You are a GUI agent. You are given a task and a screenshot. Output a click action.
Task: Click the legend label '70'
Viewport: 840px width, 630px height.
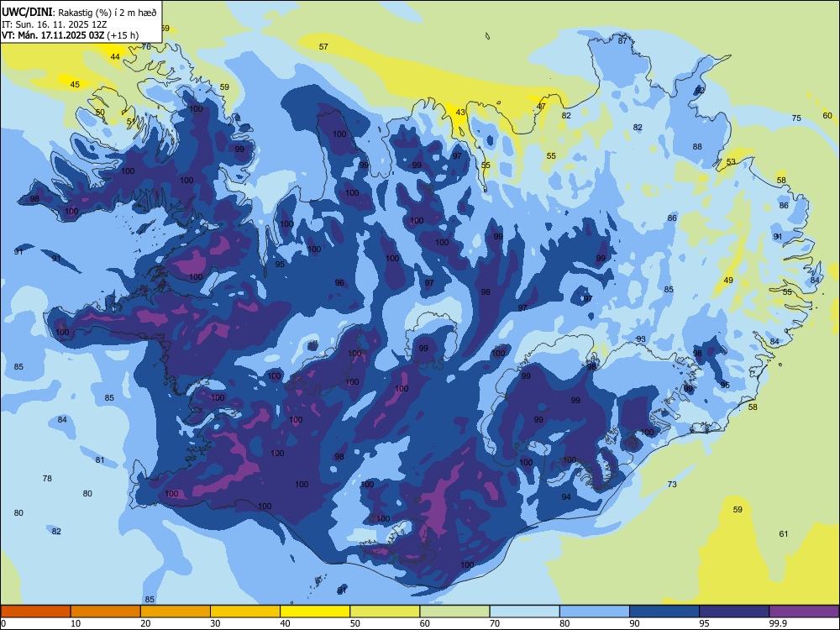tap(495, 623)
